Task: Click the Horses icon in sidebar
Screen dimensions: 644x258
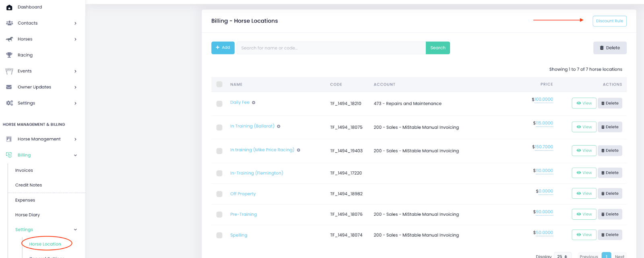Action: pyautogui.click(x=9, y=39)
